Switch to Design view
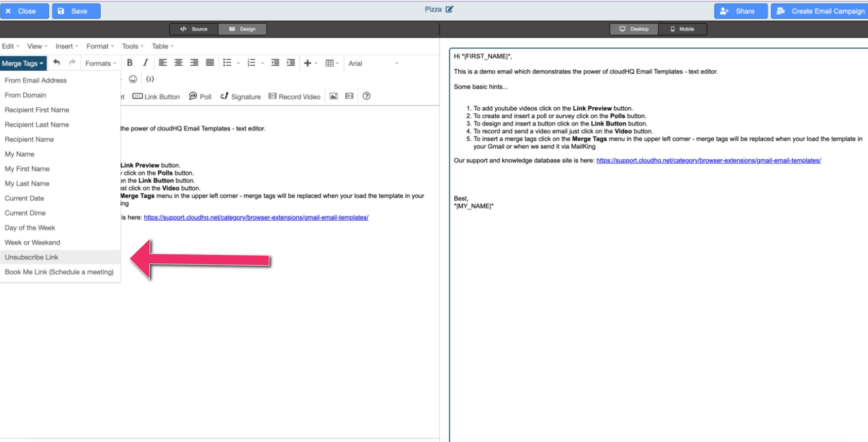868x442 pixels. tap(242, 29)
